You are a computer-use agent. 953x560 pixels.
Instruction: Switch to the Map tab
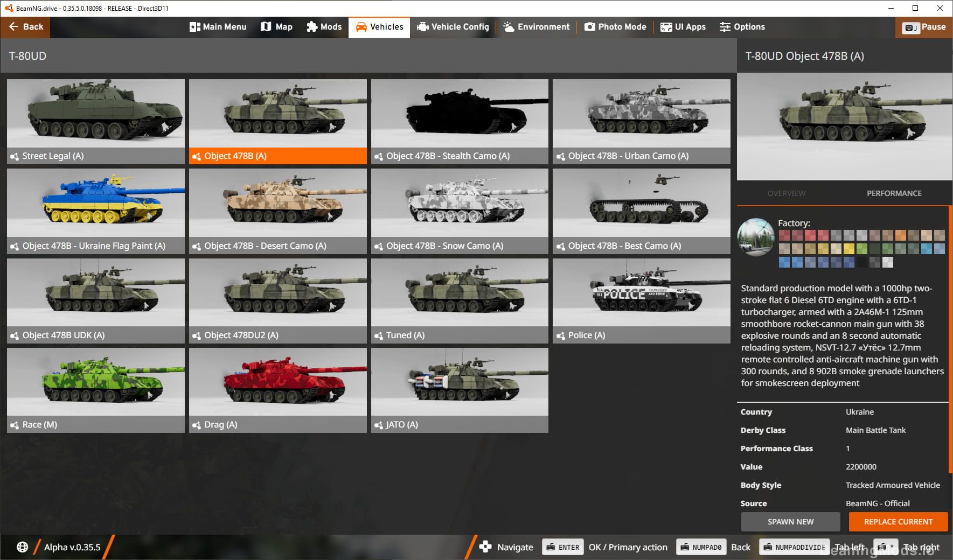coord(276,27)
